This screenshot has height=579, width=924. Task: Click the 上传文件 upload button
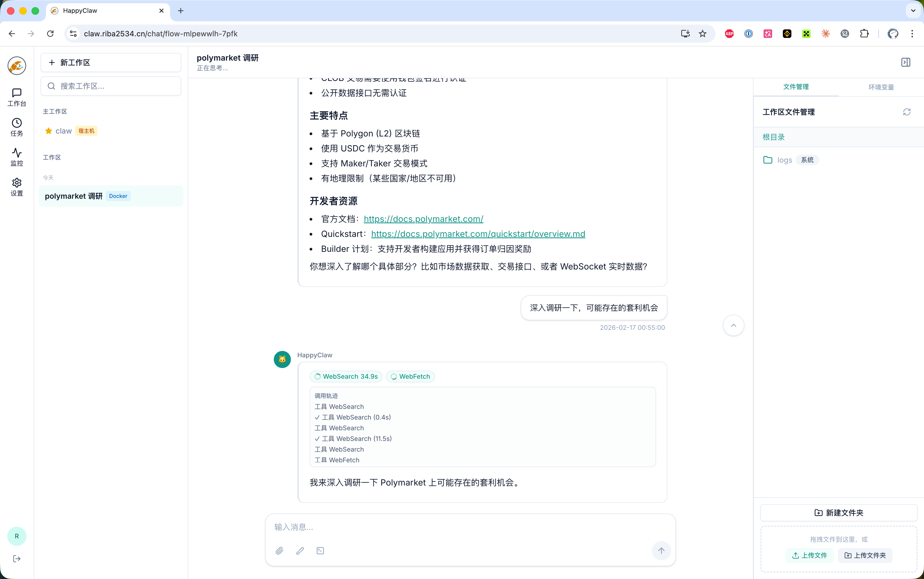click(809, 555)
